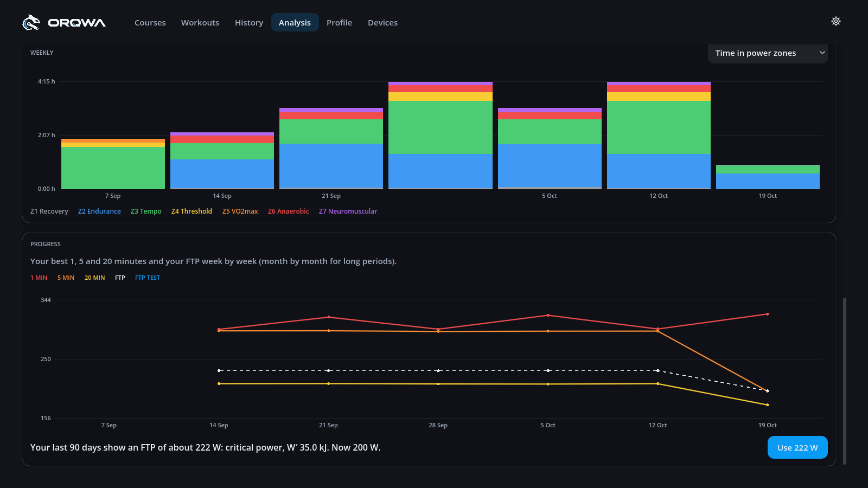The height and width of the screenshot is (488, 868).
Task: Select the 12 Oct weekly bar
Action: (659, 136)
